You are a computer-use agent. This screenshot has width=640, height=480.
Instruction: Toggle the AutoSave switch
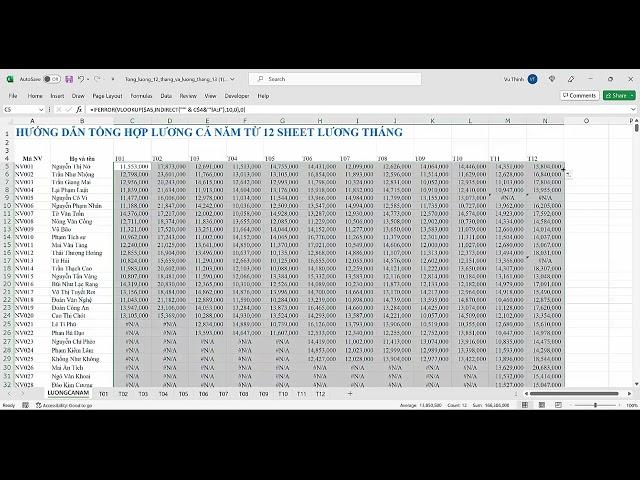point(51,79)
